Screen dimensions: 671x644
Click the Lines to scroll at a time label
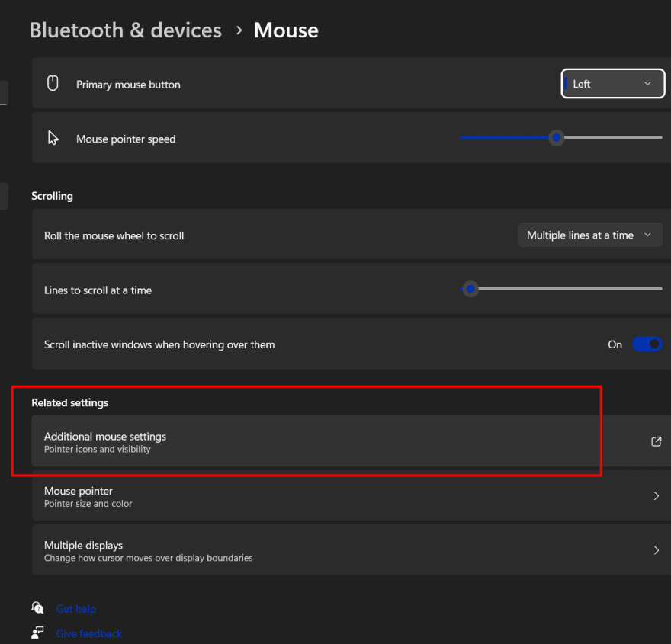tap(98, 290)
